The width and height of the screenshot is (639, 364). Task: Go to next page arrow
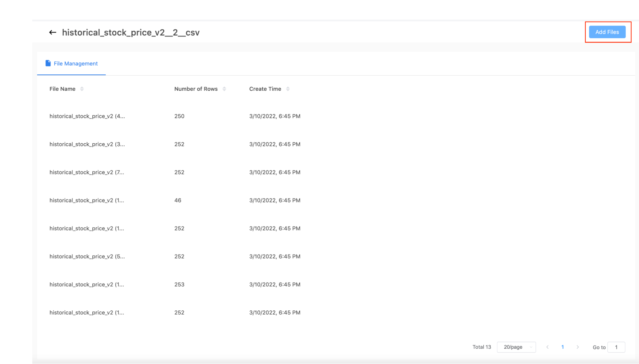(578, 347)
